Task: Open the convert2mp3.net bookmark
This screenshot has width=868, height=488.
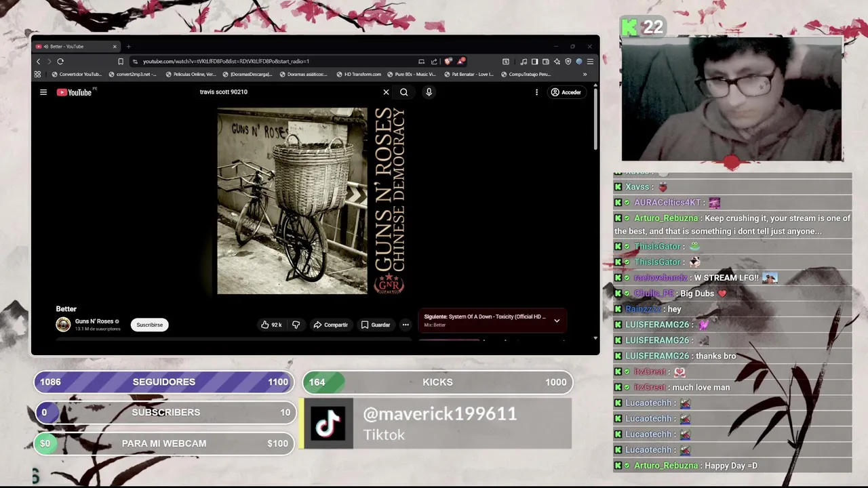Action: tap(133, 75)
